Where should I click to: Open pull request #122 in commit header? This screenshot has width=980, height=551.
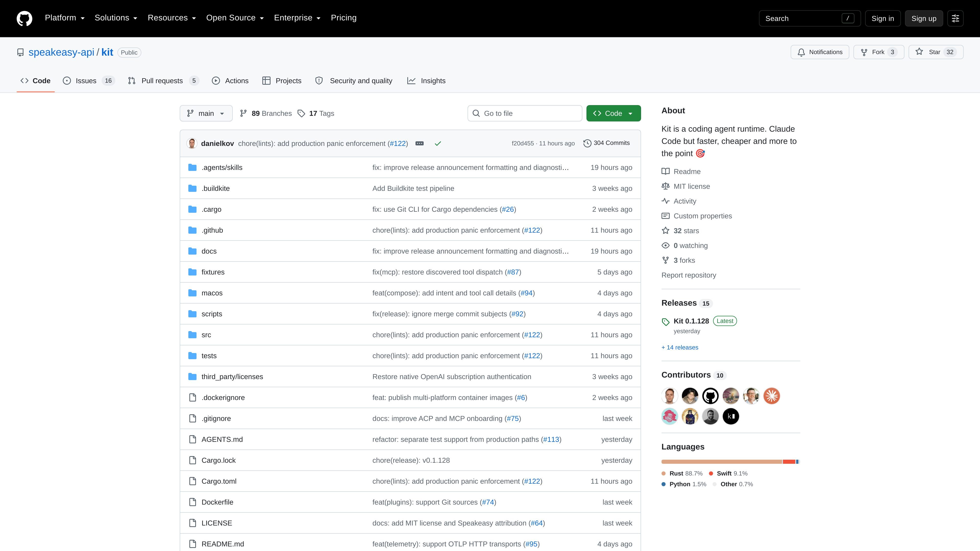(398, 143)
